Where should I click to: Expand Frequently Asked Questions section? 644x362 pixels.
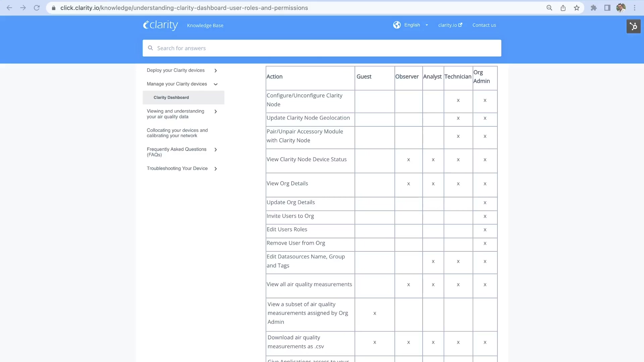click(x=216, y=149)
